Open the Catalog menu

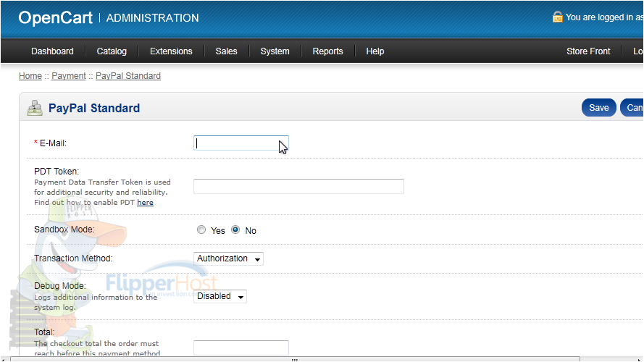pyautogui.click(x=112, y=51)
